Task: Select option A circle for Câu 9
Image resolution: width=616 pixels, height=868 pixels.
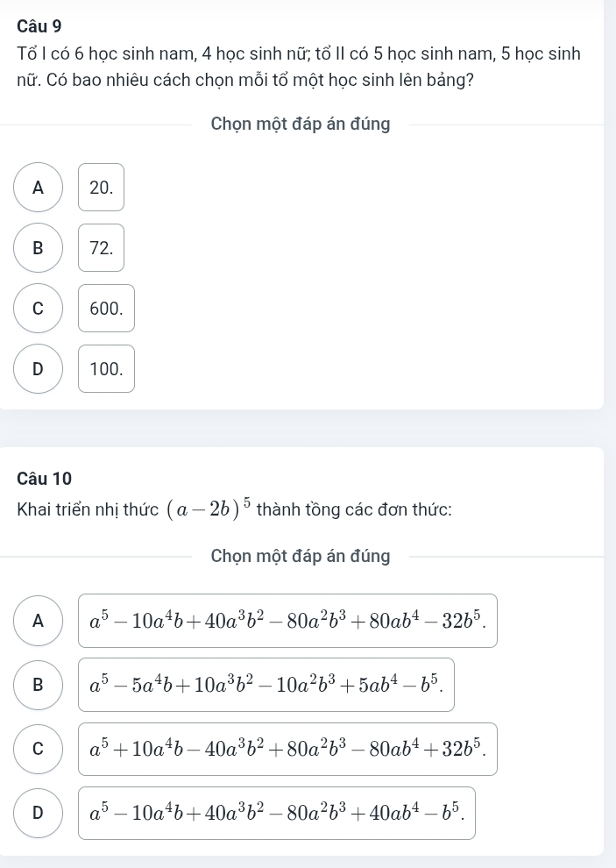Action: click(x=39, y=187)
